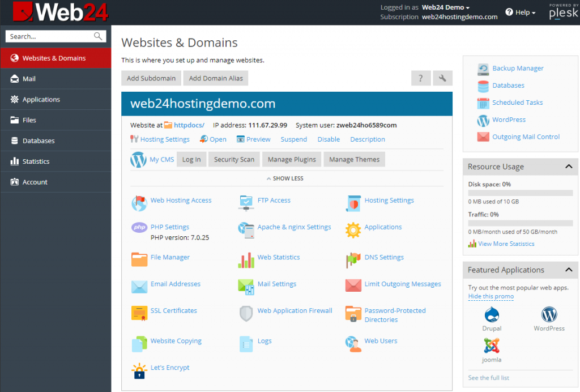Click the Website Copying icon

click(x=139, y=344)
